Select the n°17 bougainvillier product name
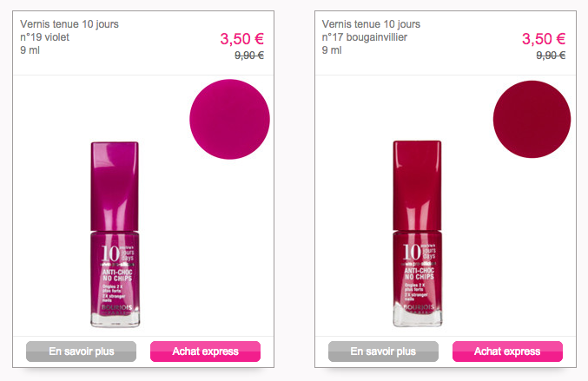 365,37
